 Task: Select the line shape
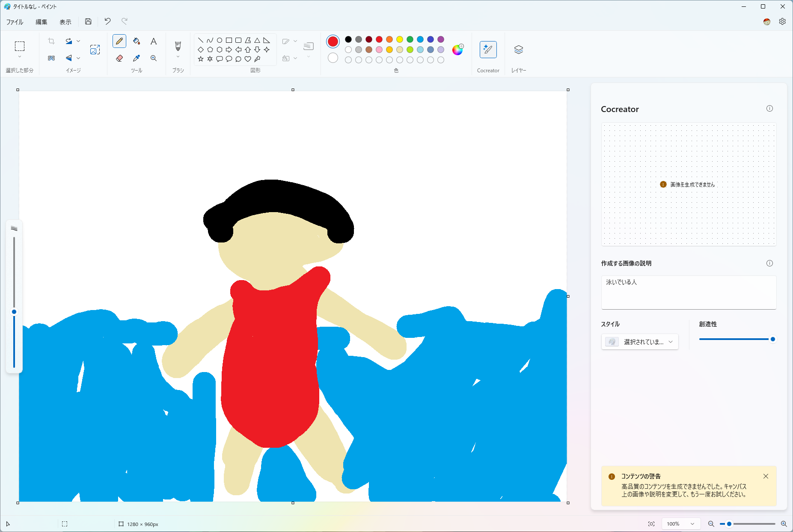tap(201, 40)
